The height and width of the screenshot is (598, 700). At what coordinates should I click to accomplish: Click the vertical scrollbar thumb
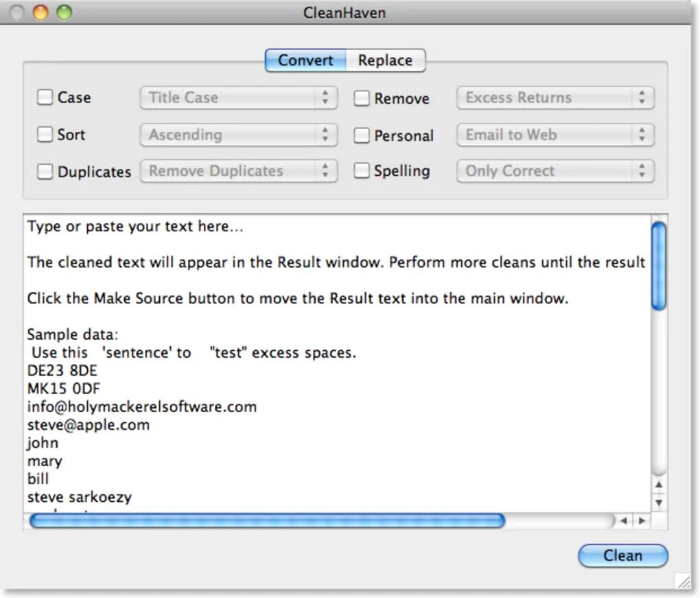pyautogui.click(x=659, y=266)
